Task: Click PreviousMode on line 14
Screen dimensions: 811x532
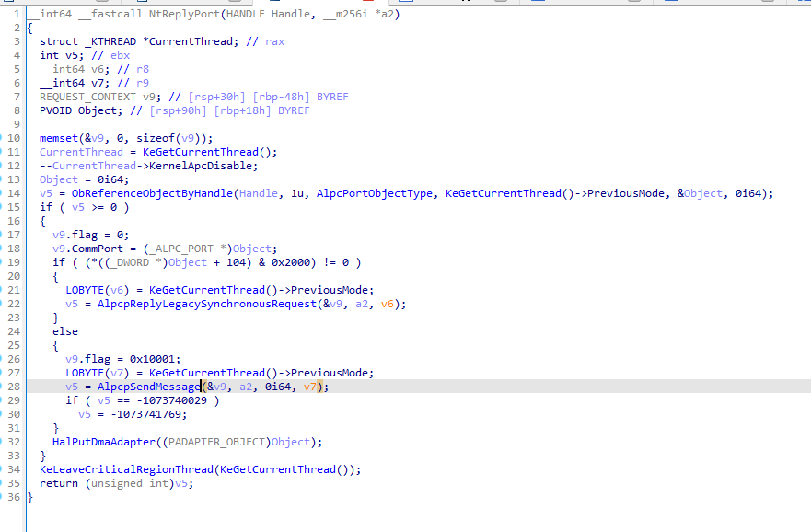Action: [626, 193]
